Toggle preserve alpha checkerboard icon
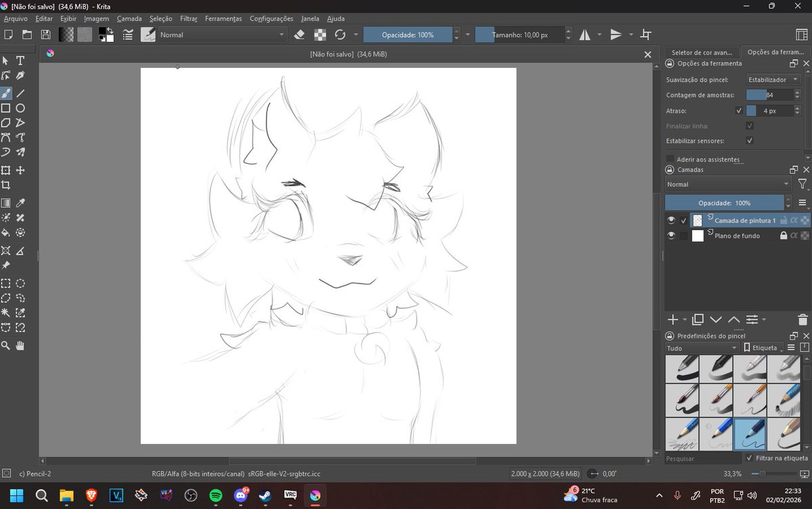Image resolution: width=812 pixels, height=509 pixels. [320, 35]
